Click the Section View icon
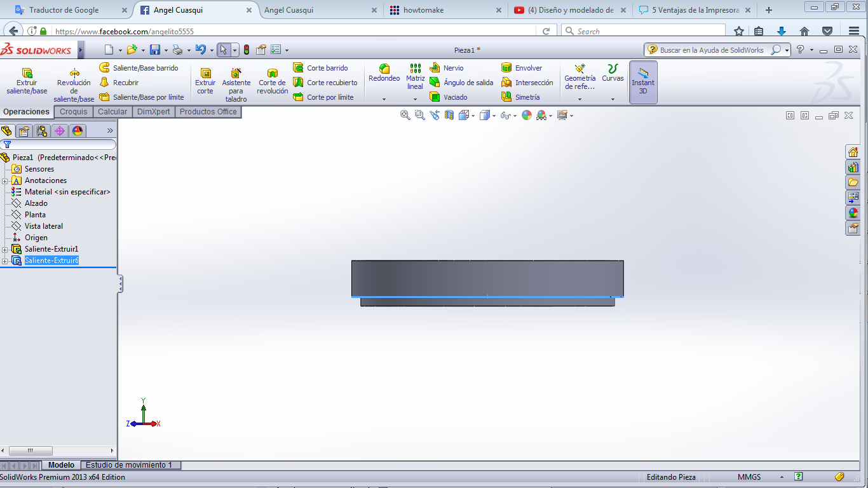Image resolution: width=868 pixels, height=488 pixels. click(449, 115)
